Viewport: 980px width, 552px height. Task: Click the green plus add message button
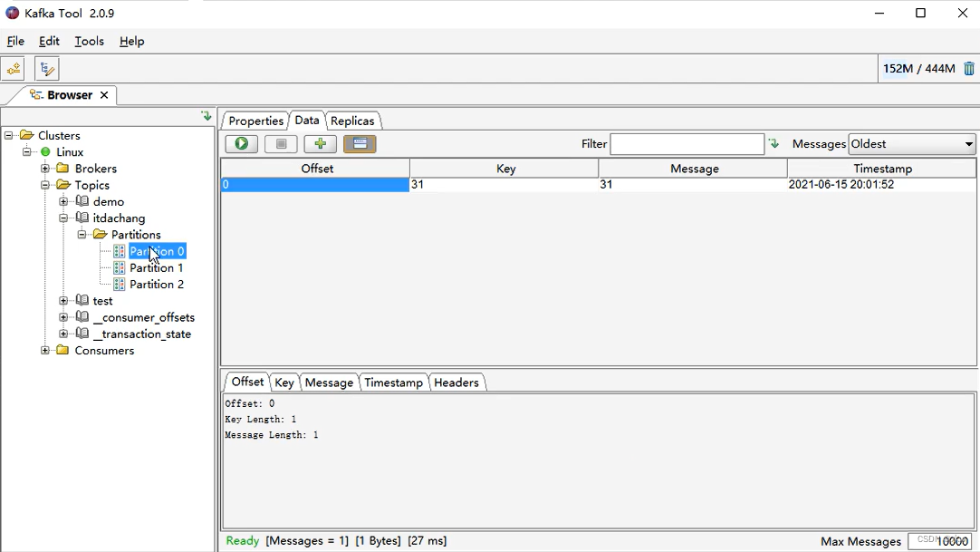(320, 144)
